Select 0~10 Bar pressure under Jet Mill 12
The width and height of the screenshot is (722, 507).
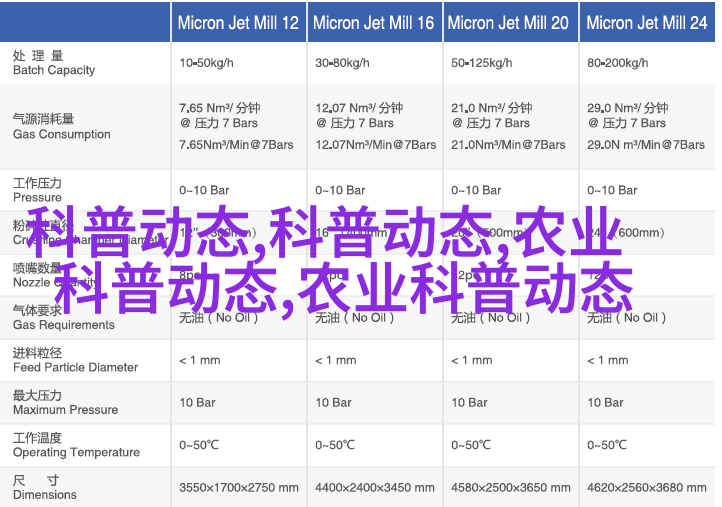204,190
